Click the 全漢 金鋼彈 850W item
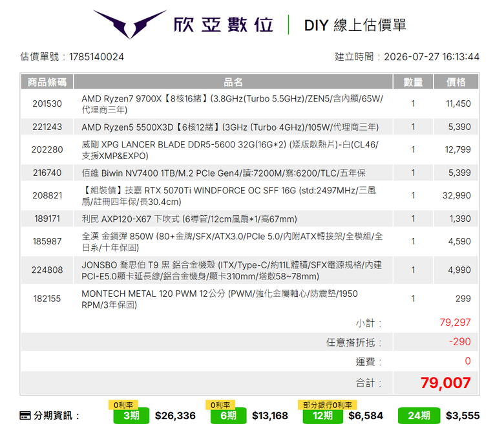The width and height of the screenshot is (504, 430). tap(233, 242)
